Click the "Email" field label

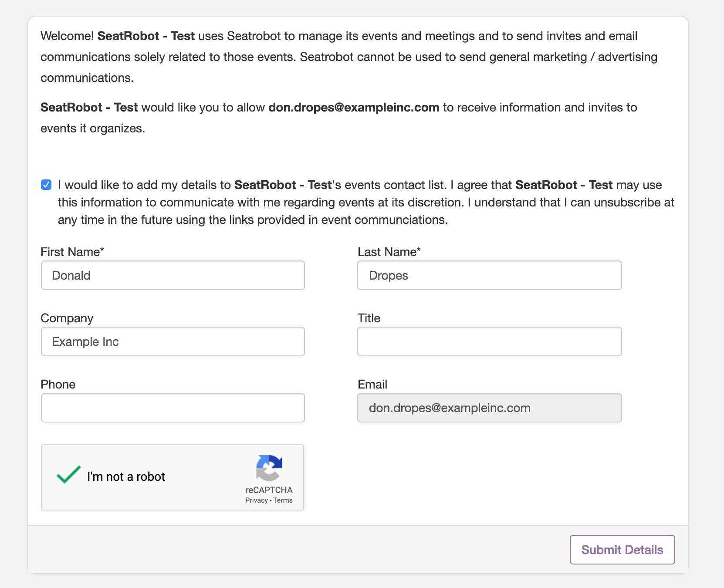tap(372, 384)
